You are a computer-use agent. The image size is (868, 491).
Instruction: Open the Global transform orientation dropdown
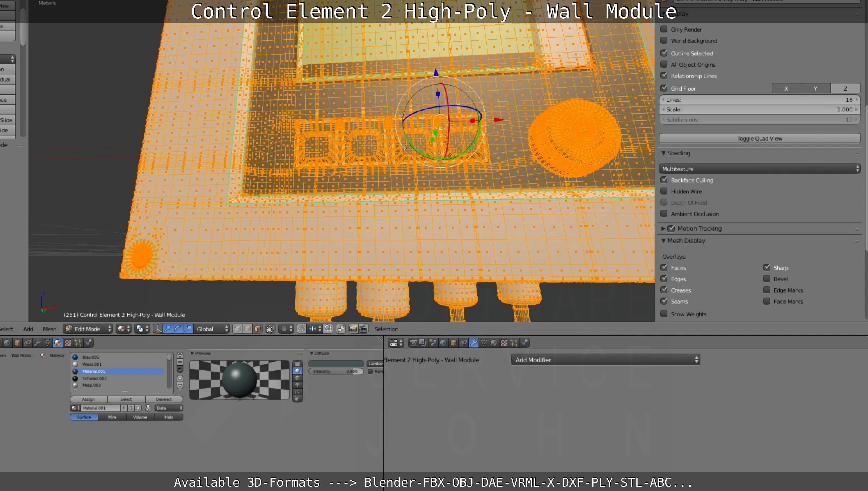tap(212, 329)
